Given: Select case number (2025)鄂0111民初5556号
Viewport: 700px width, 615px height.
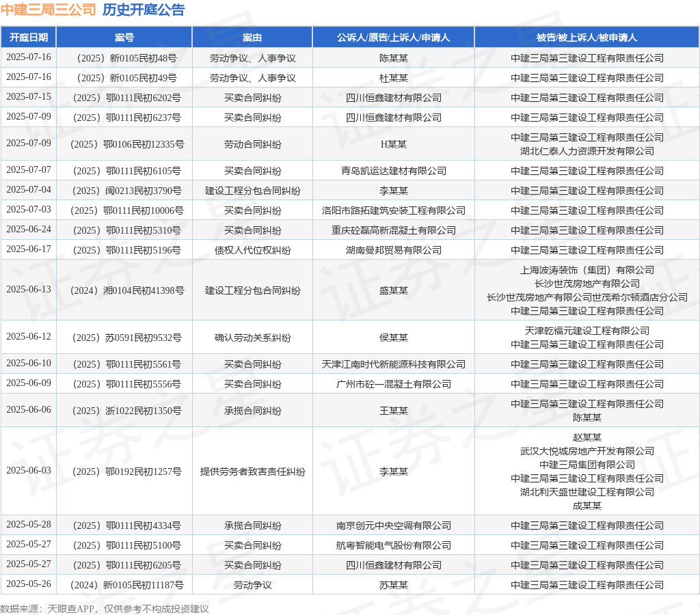Looking at the screenshot, I should (126, 384).
